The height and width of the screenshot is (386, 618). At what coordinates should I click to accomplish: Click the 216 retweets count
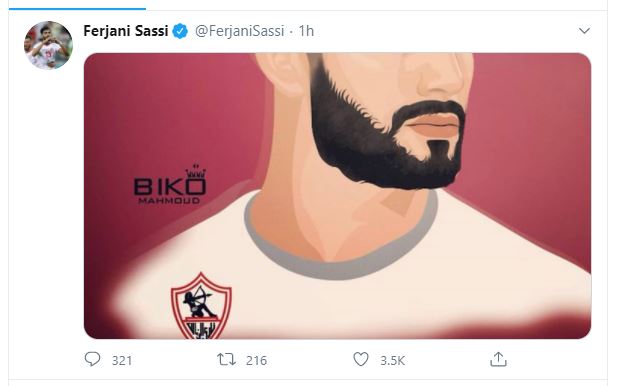tap(256, 360)
